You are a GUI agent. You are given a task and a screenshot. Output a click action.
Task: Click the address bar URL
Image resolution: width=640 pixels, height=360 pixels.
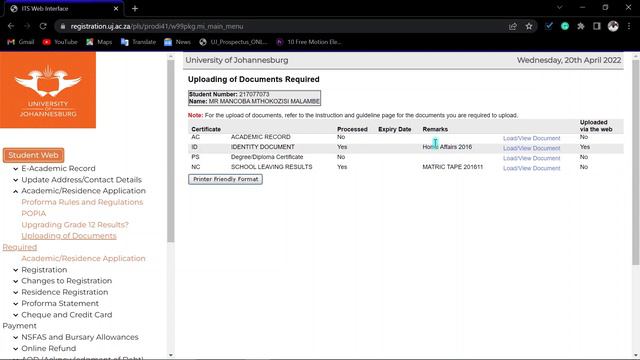[x=157, y=27]
